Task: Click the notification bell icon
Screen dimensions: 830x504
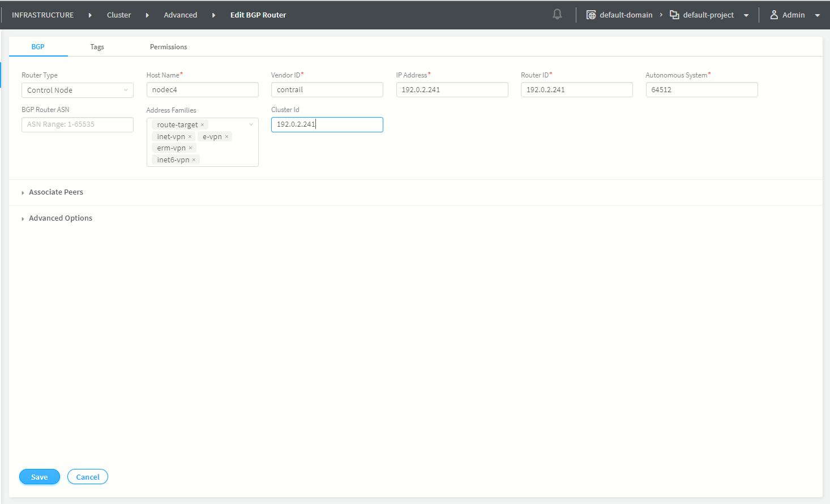Action: [557, 15]
